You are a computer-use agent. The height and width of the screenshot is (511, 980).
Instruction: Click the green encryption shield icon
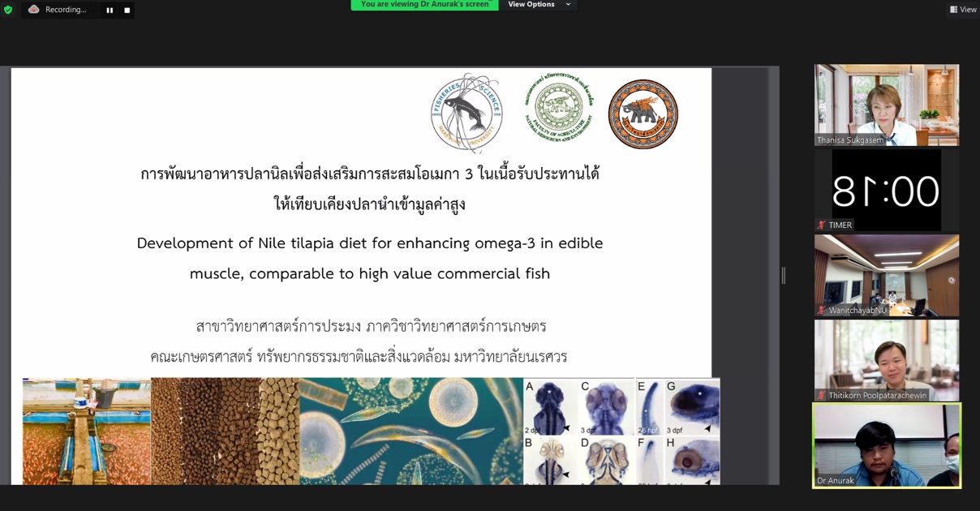tap(8, 10)
